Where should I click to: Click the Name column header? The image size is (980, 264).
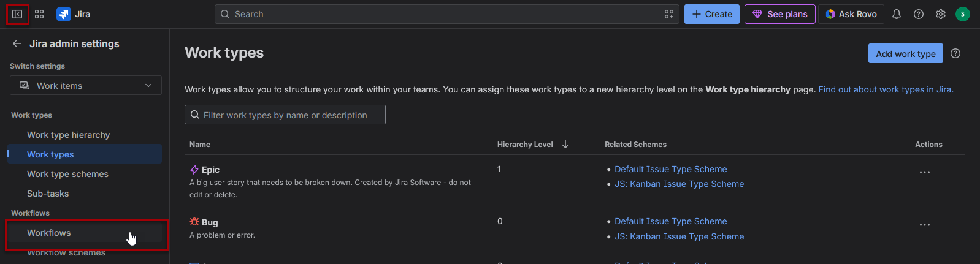200,145
